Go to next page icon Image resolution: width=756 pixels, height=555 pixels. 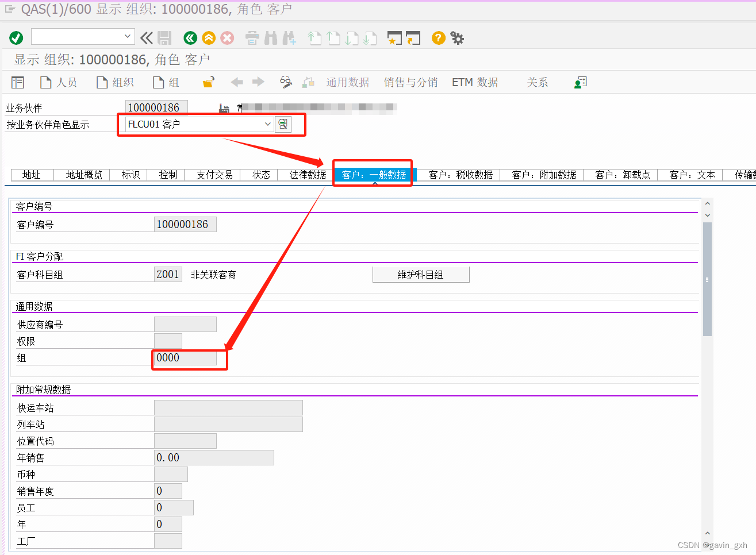(x=352, y=38)
